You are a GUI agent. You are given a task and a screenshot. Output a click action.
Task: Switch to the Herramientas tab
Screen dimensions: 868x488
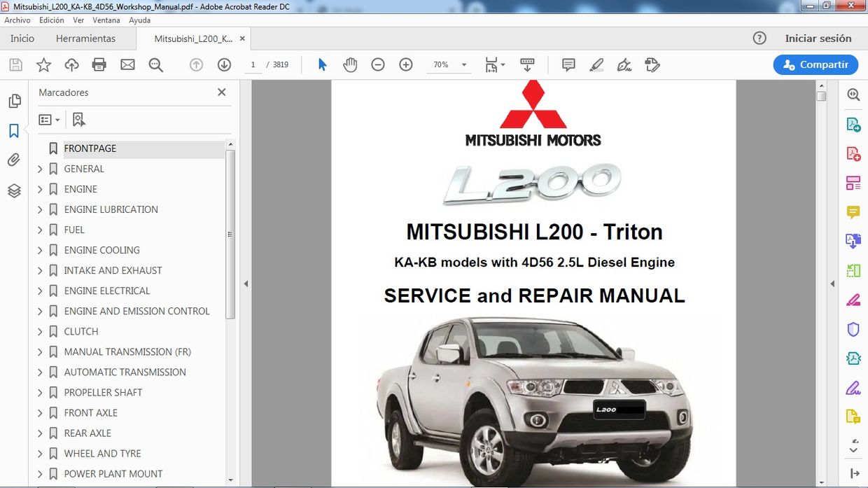[x=86, y=39]
